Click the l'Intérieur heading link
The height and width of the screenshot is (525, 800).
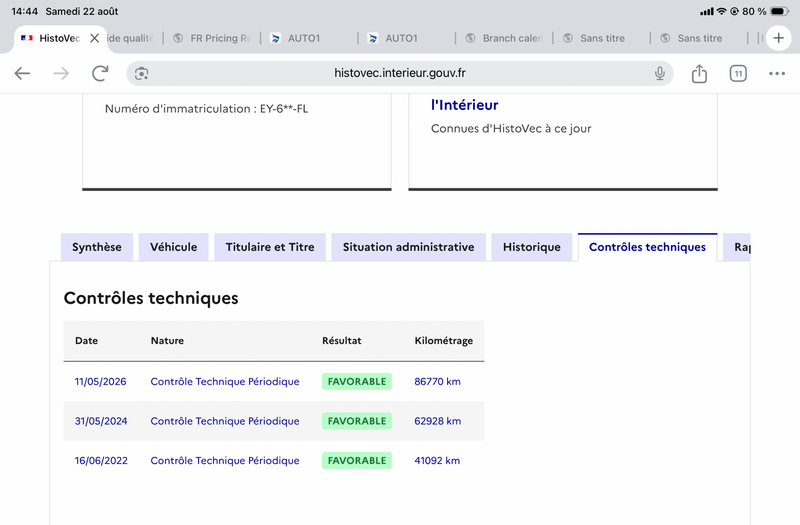click(464, 105)
